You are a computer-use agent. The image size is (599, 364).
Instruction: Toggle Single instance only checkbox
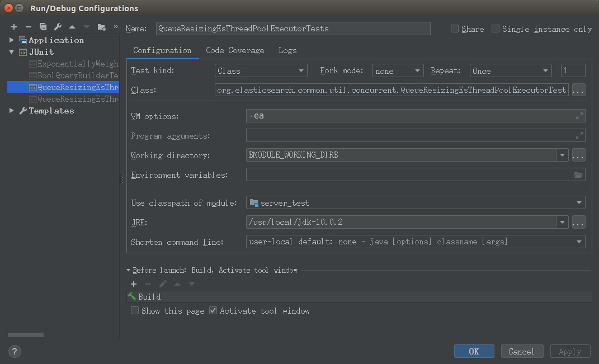coord(496,29)
